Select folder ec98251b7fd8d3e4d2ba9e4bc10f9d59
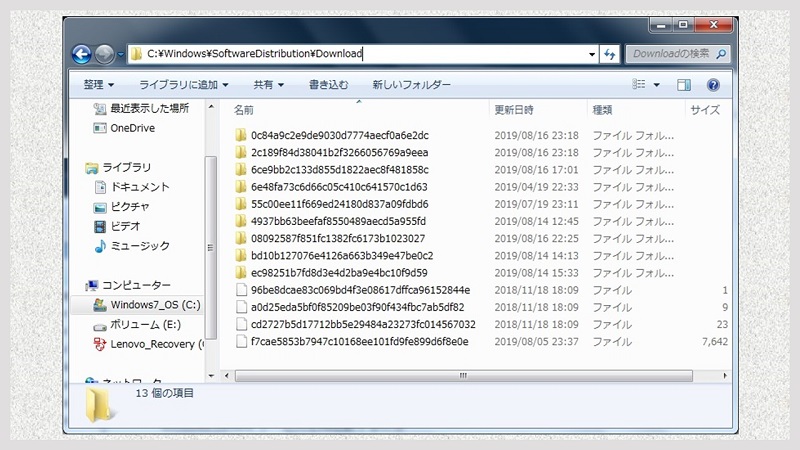Screen dimensions: 800x450 (x=339, y=273)
